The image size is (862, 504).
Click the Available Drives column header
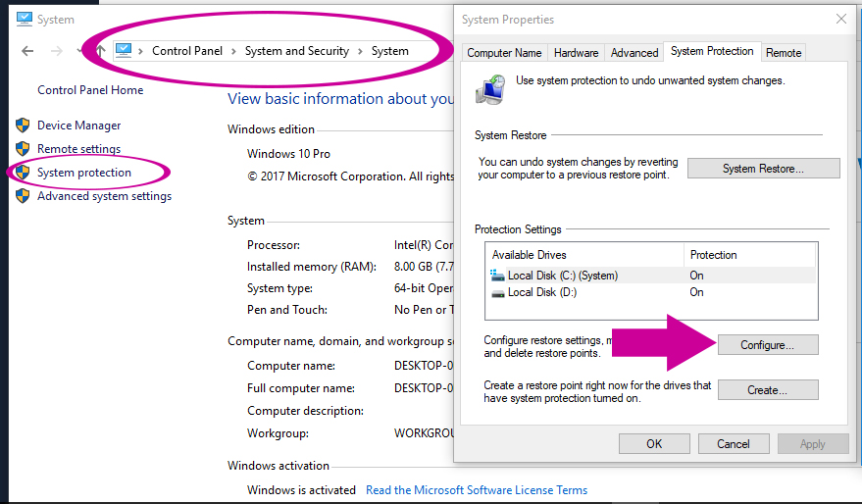pos(584,255)
